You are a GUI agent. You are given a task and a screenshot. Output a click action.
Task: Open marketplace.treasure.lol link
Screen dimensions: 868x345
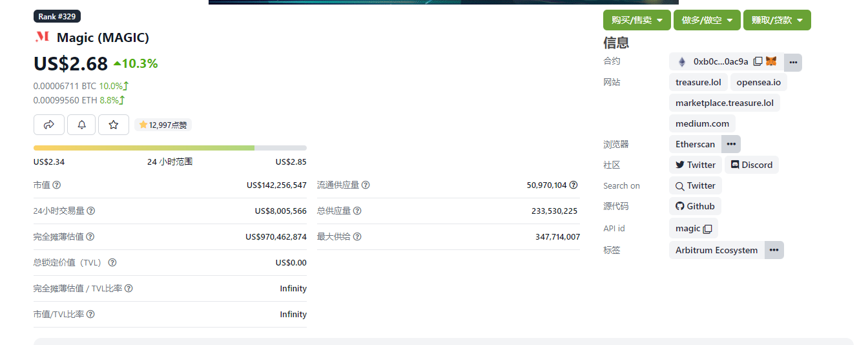(725, 103)
